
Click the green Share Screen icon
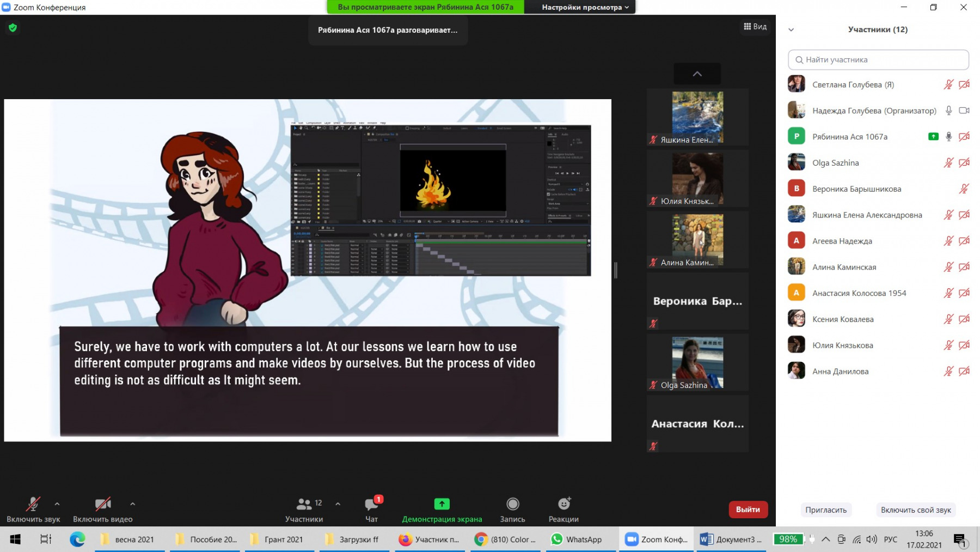442,504
